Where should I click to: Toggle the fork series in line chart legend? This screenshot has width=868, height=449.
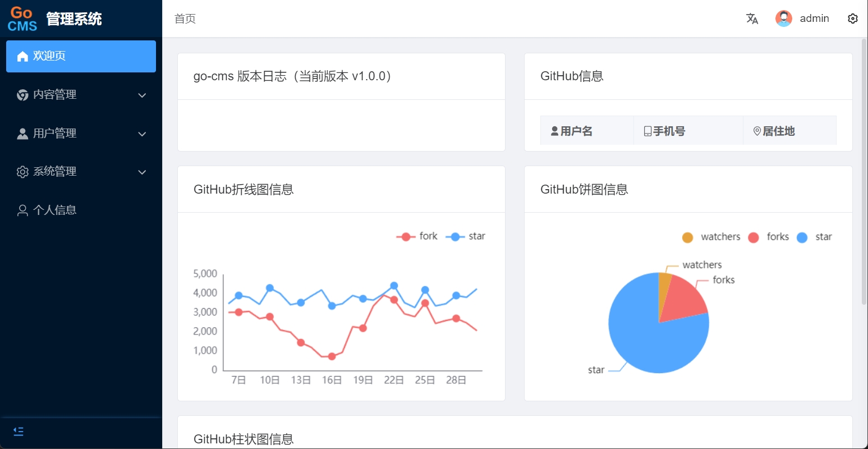417,236
